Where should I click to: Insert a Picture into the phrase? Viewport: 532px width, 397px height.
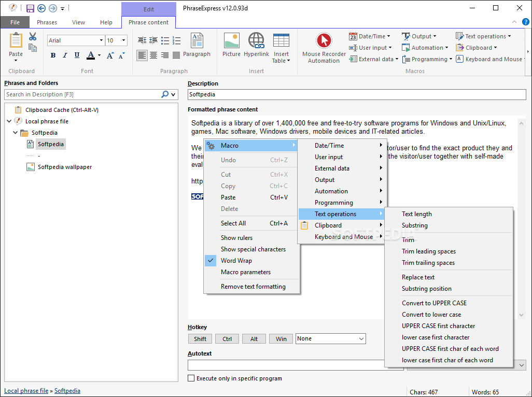(231, 45)
